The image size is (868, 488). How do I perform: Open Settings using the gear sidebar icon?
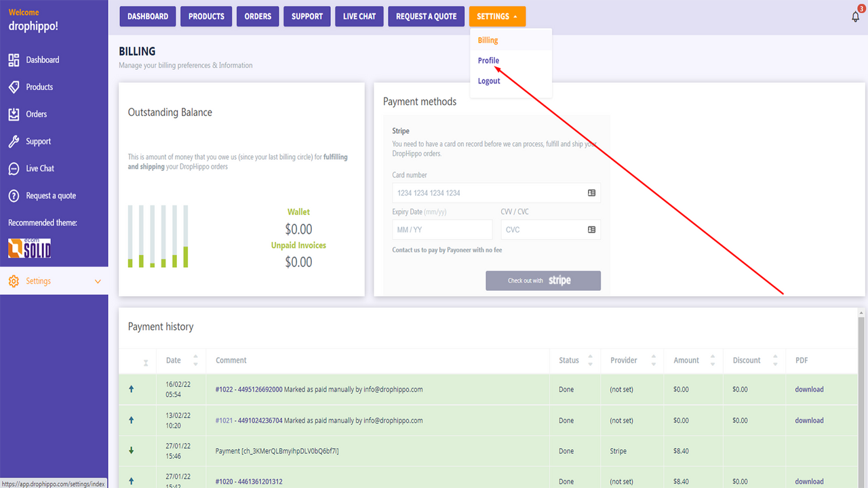(x=14, y=281)
